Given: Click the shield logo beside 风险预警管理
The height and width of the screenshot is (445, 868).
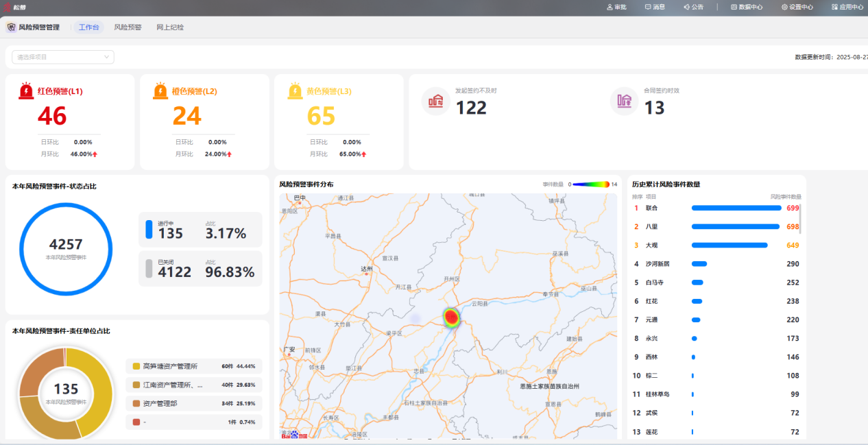Looking at the screenshot, I should click(x=12, y=27).
